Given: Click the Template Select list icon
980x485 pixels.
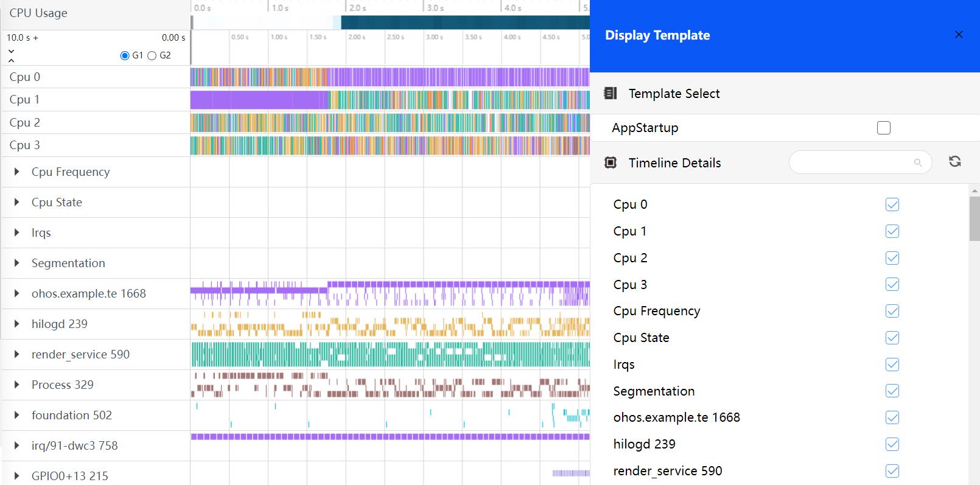Looking at the screenshot, I should click(x=610, y=93).
